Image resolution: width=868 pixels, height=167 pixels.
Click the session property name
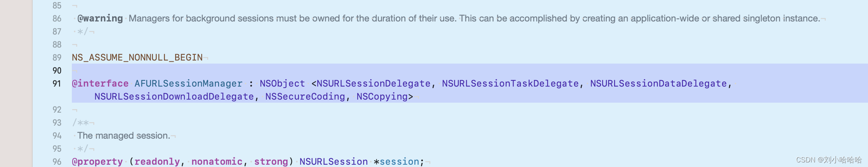click(399, 162)
